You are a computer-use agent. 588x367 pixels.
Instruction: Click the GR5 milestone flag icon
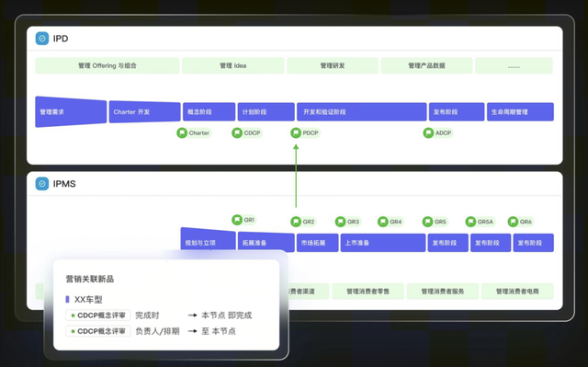427,222
